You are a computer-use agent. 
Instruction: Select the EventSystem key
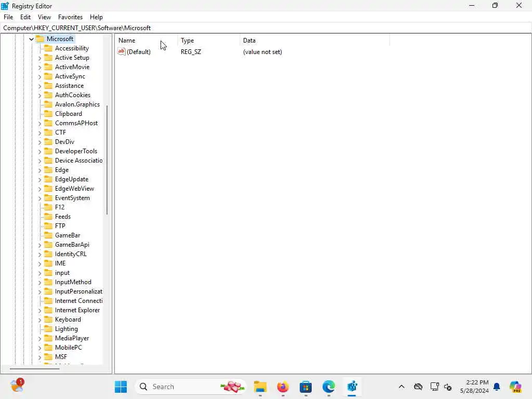72,198
